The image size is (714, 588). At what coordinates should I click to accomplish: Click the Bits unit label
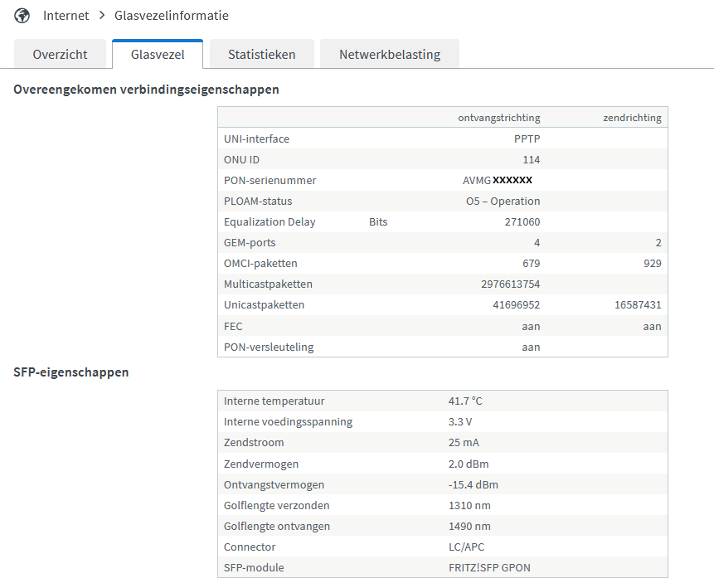[378, 221]
